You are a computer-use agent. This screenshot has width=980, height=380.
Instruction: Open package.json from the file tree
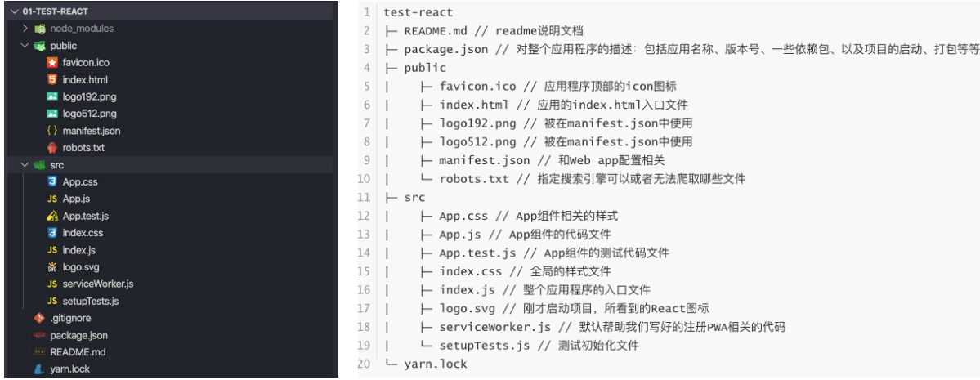coord(78,335)
